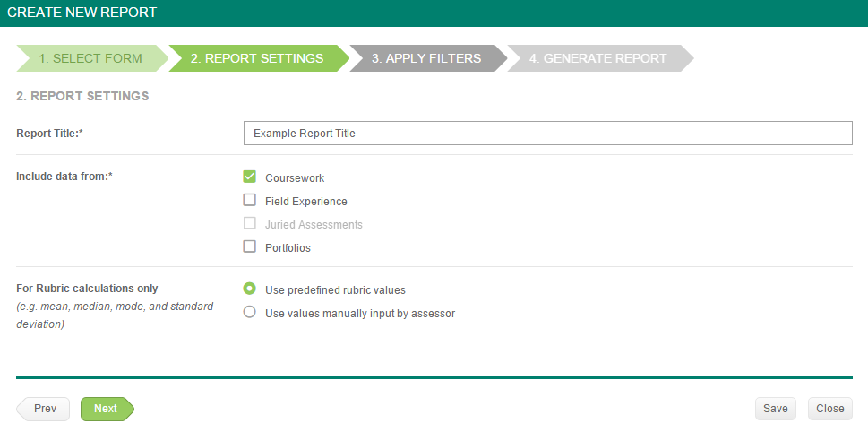Go back with the Prev button
The image size is (868, 432).
click(43, 409)
